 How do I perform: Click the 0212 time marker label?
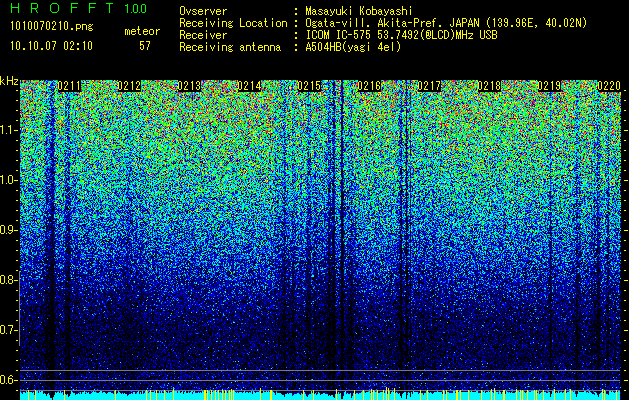point(129,86)
